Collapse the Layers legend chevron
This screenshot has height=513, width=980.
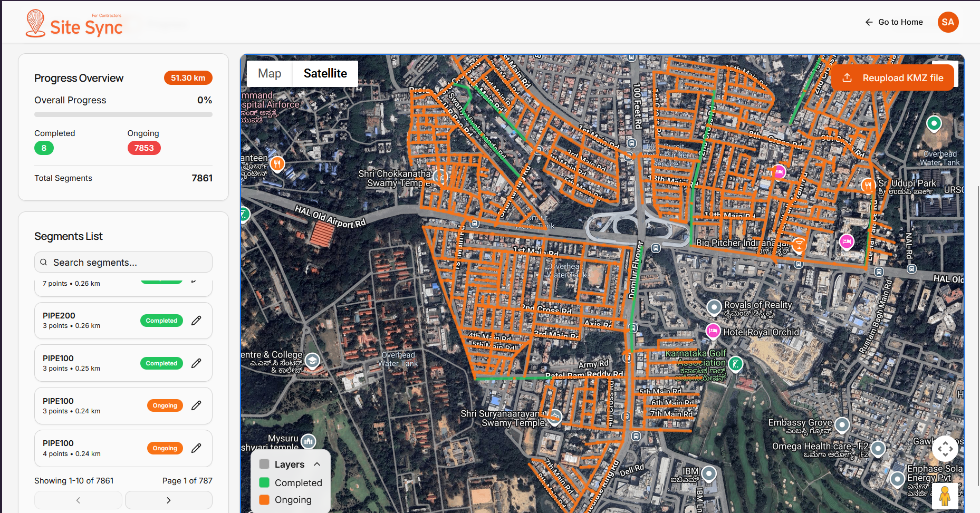tap(317, 464)
